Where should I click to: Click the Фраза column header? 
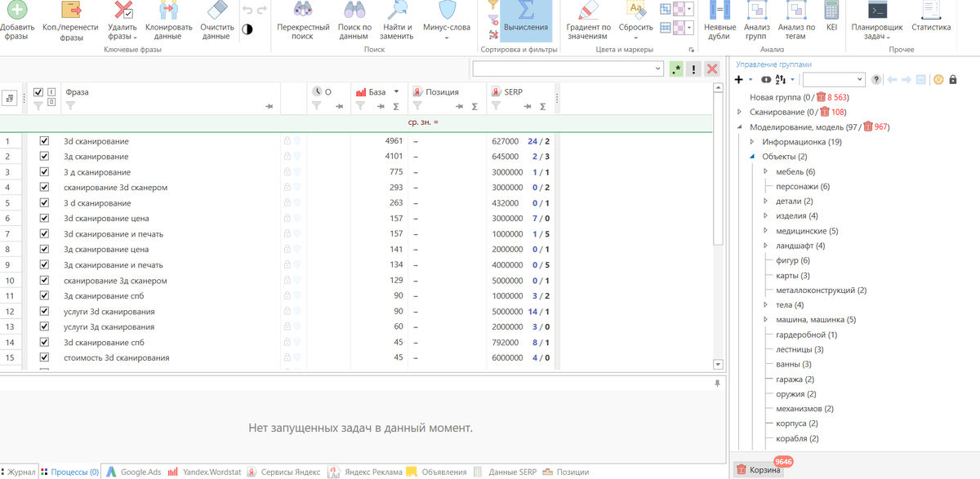[x=77, y=92]
